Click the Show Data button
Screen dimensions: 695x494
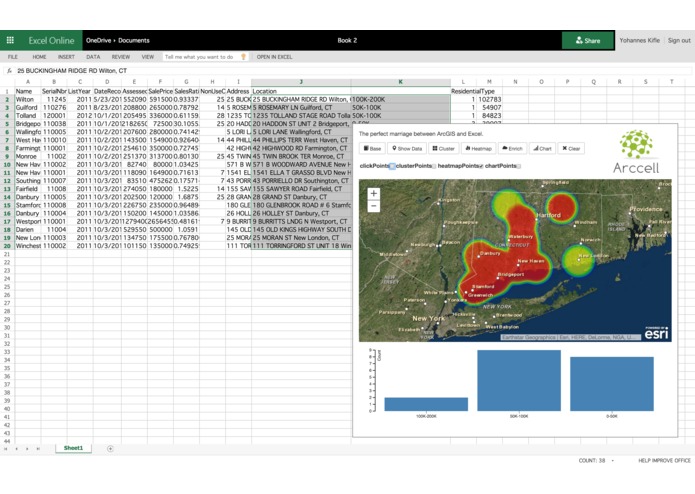(x=407, y=148)
